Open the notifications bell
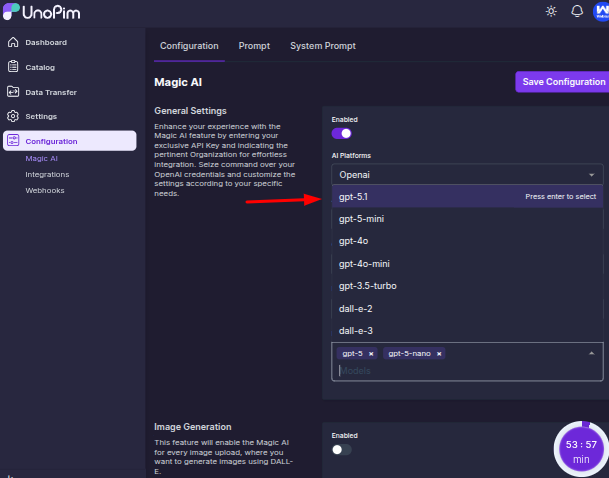Image resolution: width=609 pixels, height=478 pixels. tap(577, 11)
